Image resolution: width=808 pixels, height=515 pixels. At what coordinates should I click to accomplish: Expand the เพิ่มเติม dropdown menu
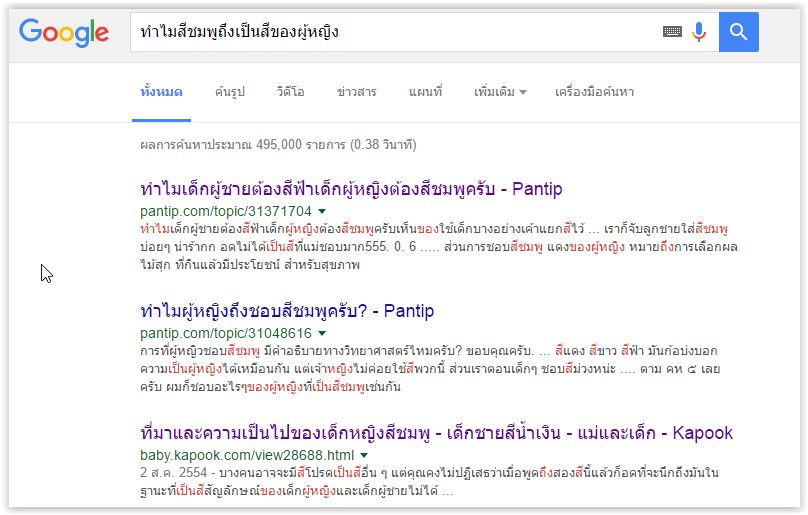[500, 92]
